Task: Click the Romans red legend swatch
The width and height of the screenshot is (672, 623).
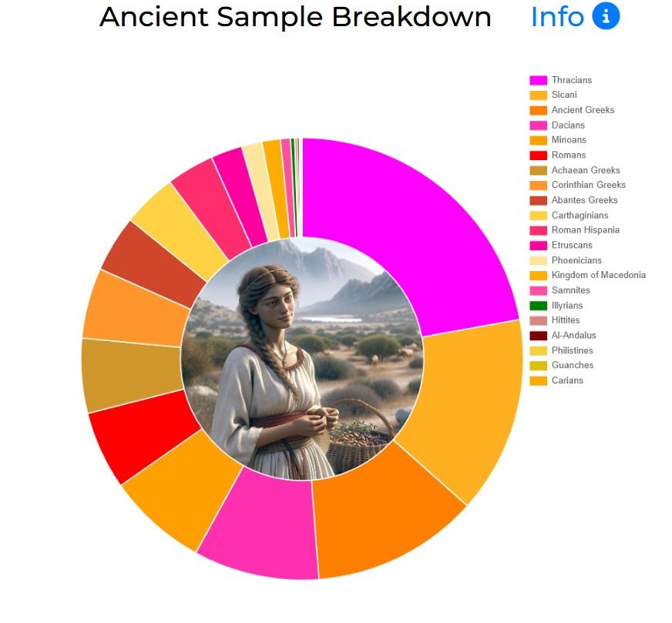Action: [x=538, y=156]
